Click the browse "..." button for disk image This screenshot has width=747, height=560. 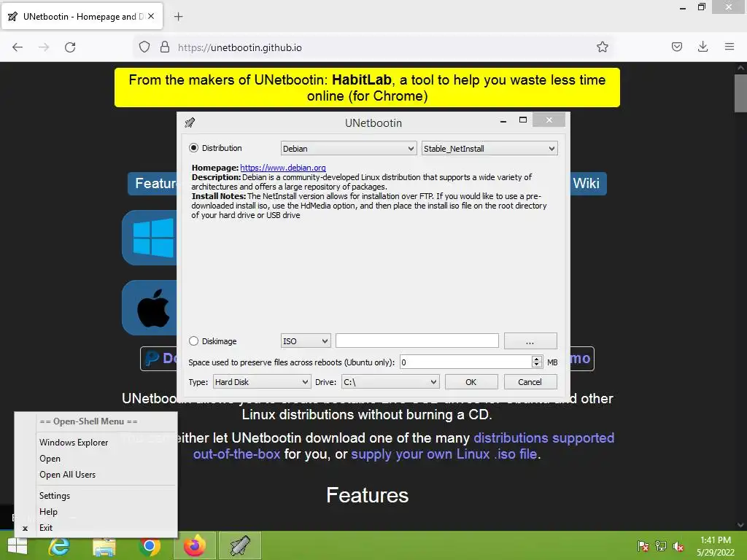(530, 341)
